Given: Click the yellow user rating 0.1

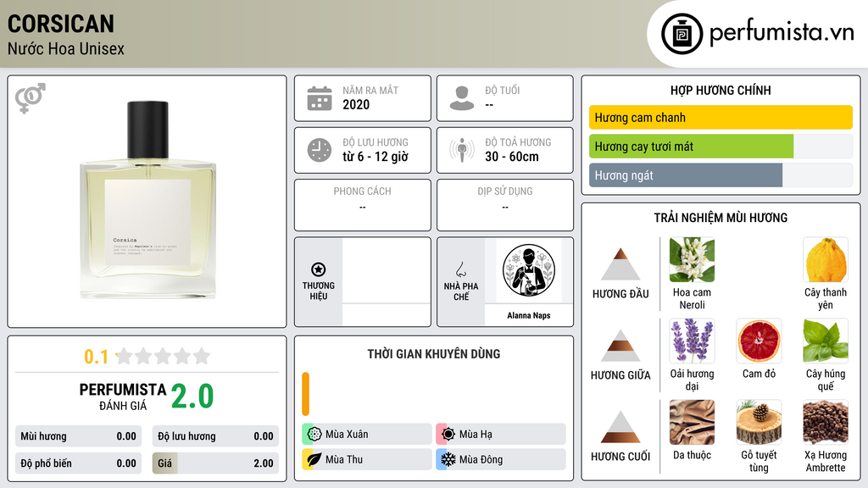Looking at the screenshot, I should pyautogui.click(x=96, y=357).
